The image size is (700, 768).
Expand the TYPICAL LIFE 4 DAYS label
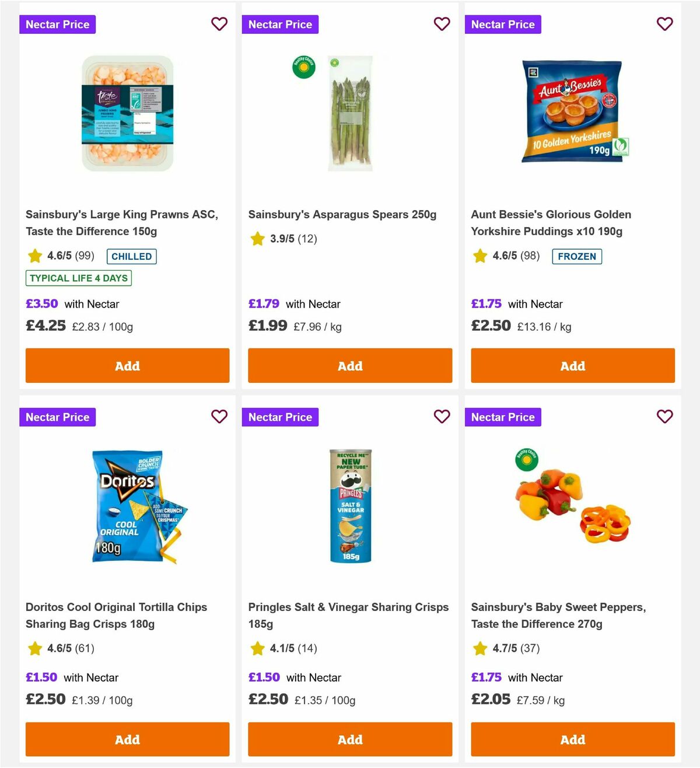point(79,278)
